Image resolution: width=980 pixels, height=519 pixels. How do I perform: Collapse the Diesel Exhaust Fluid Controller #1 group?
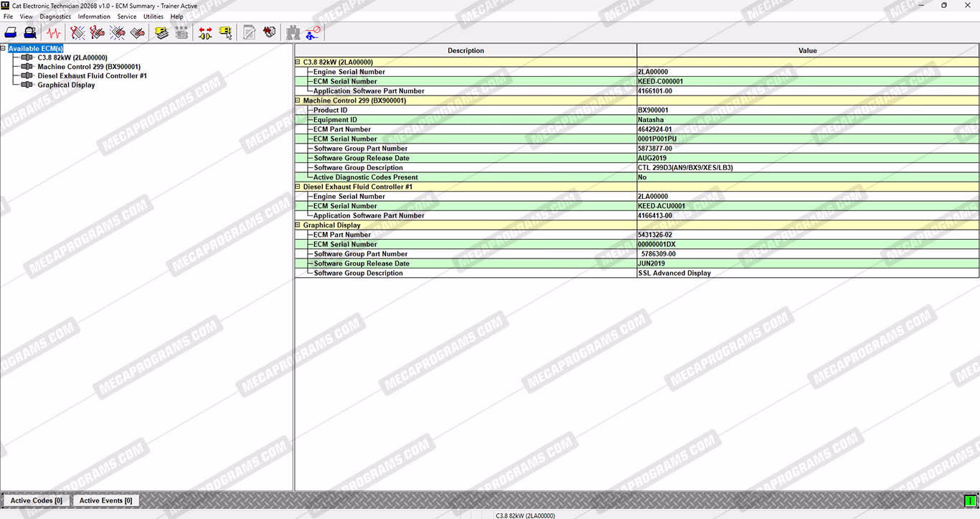click(298, 187)
